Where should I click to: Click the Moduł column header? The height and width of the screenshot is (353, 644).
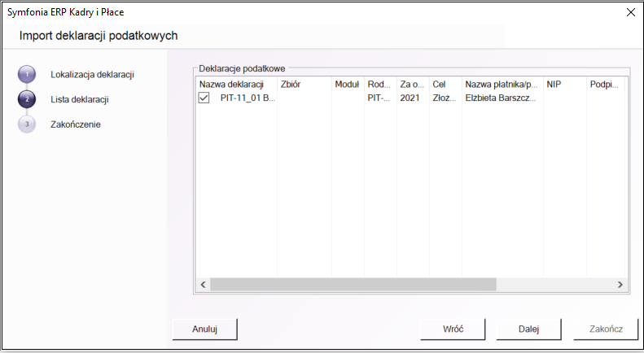point(348,84)
